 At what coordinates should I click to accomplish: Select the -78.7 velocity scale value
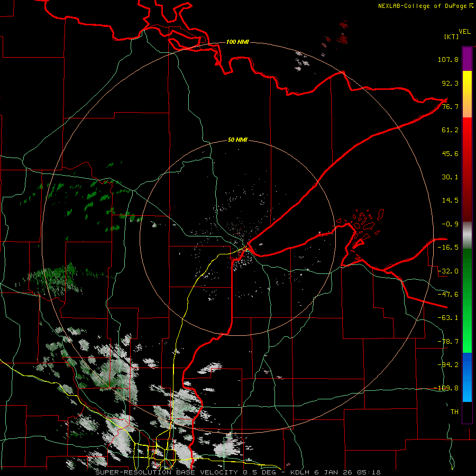[448, 342]
